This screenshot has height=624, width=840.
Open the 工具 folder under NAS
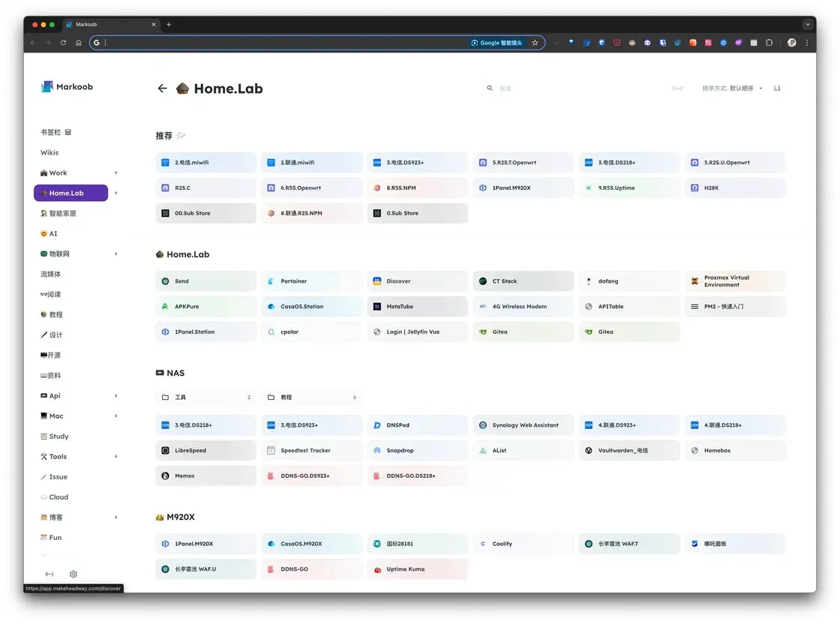pyautogui.click(x=205, y=397)
